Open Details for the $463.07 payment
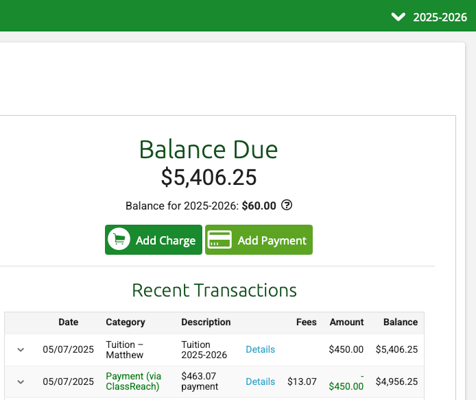Viewport: 476px width, 400px height. [x=260, y=381]
